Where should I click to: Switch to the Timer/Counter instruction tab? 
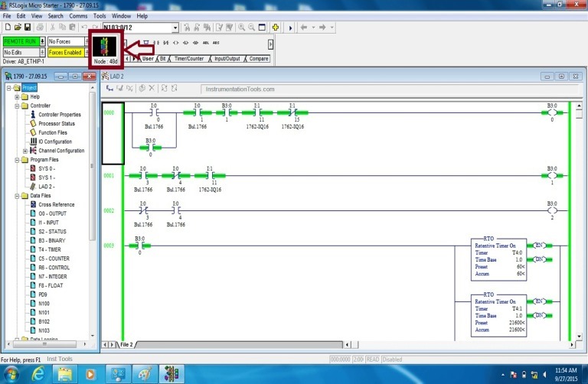[188, 58]
